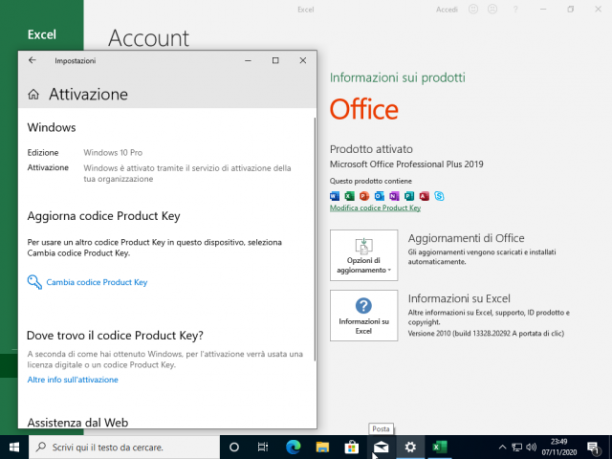Open Microsoft Store from the taskbar
This screenshot has width=612, height=459.
[352, 447]
